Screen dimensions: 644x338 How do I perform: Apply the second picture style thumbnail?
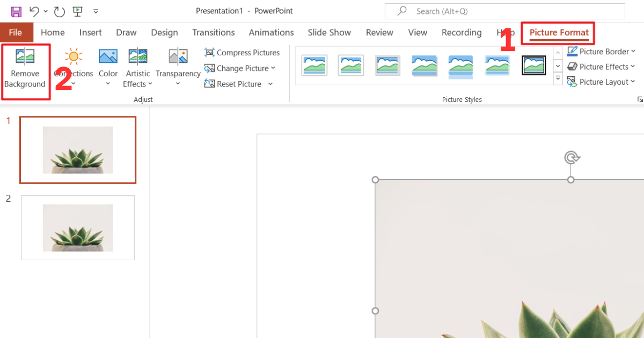(x=351, y=65)
